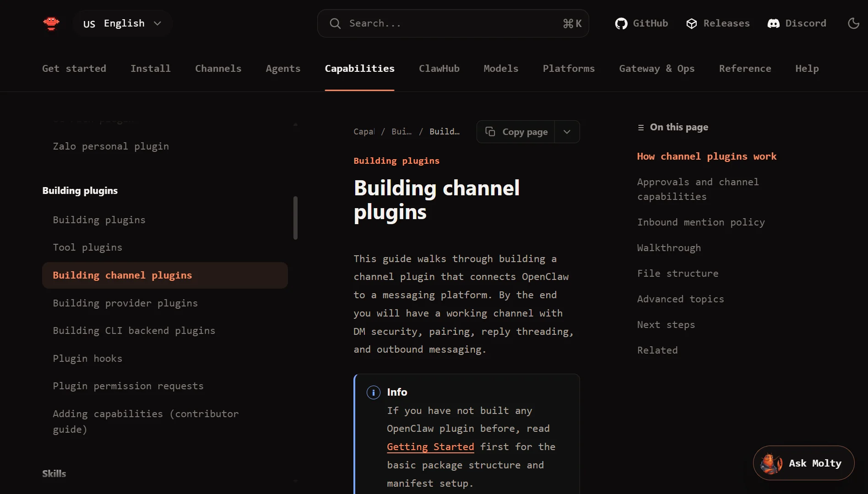Jump to Inbound mention policy section
The height and width of the screenshot is (494, 868).
point(701,222)
